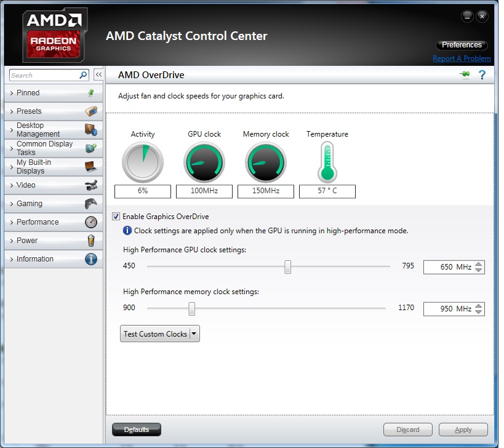Open the Test Custom Clocks dropdown arrow

[194, 334]
